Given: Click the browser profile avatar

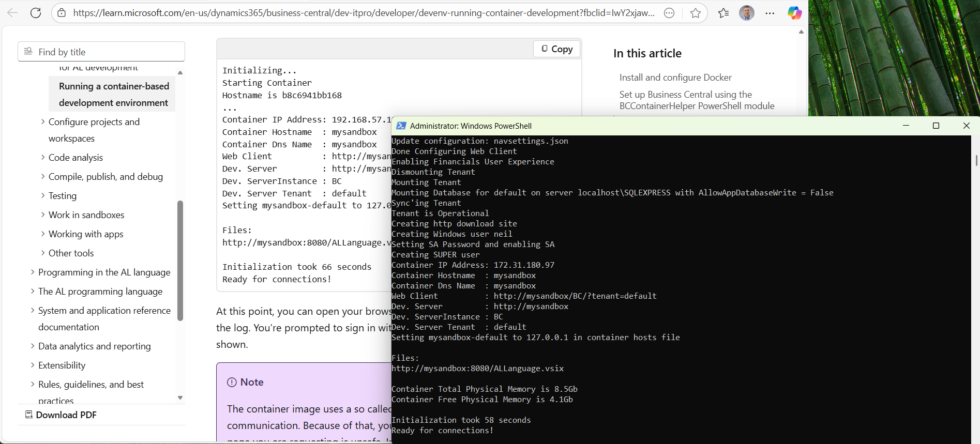Looking at the screenshot, I should tap(746, 13).
